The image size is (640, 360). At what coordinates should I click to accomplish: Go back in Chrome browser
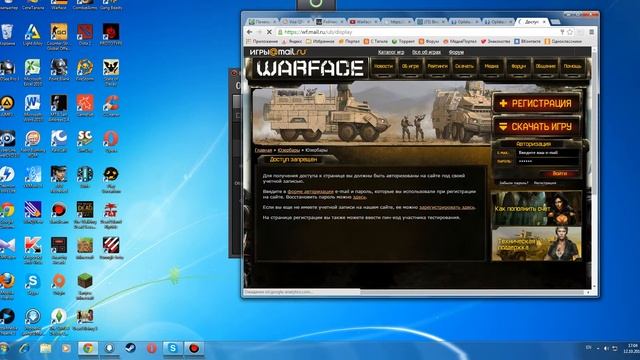pos(250,32)
